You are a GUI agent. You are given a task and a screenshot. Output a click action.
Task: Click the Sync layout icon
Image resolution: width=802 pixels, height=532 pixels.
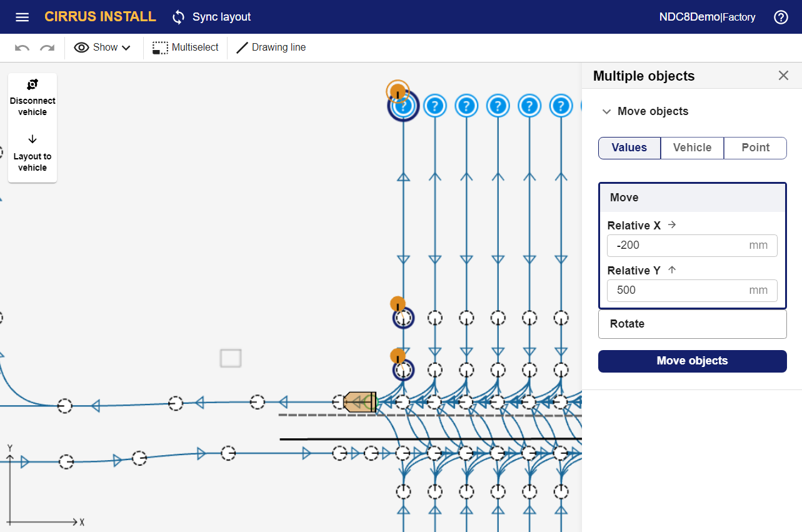(179, 17)
